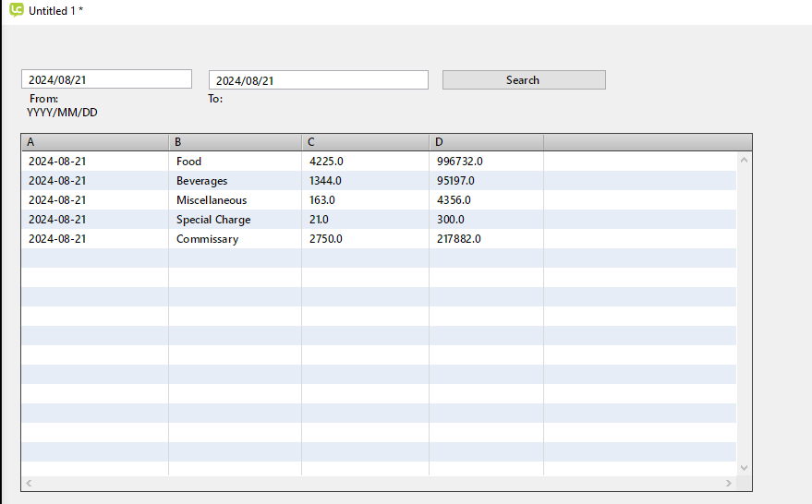Click the 996732.0 value cell
812x504 pixels.
460,162
